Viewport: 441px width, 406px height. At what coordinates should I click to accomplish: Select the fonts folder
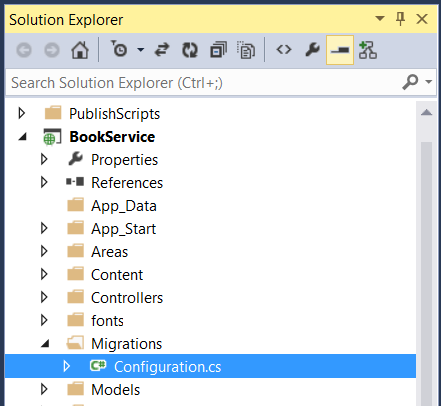click(x=107, y=321)
